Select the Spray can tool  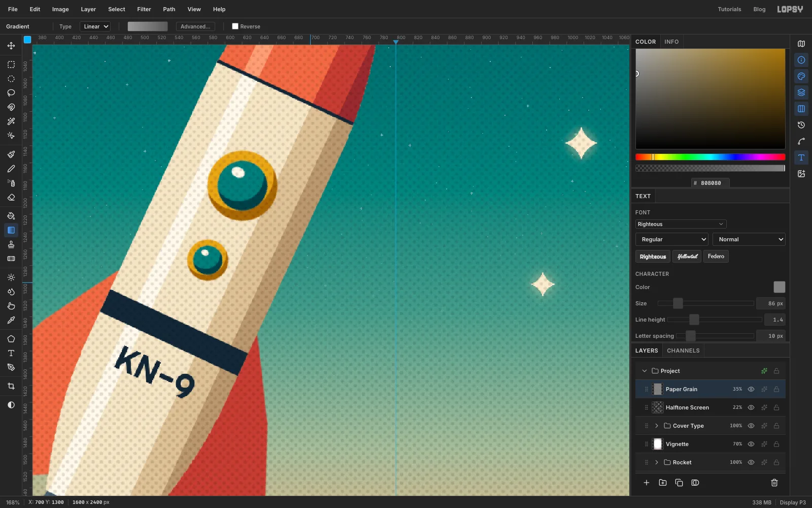(x=11, y=183)
